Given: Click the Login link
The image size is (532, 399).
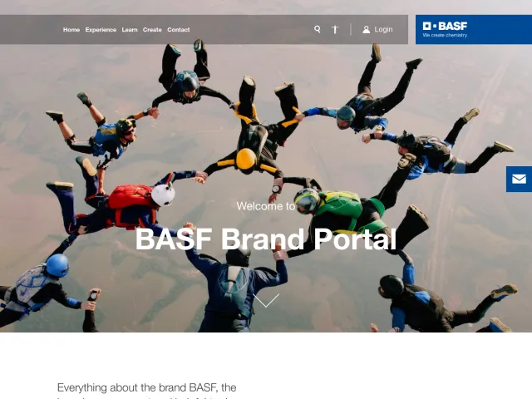Looking at the screenshot, I should pos(383,30).
